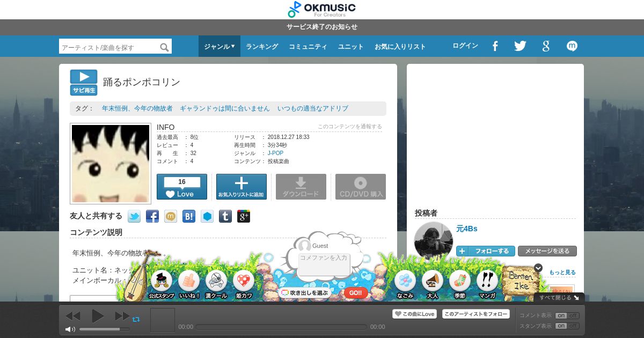Open Facebook login icon in header
This screenshot has height=338, width=644.
click(495, 46)
